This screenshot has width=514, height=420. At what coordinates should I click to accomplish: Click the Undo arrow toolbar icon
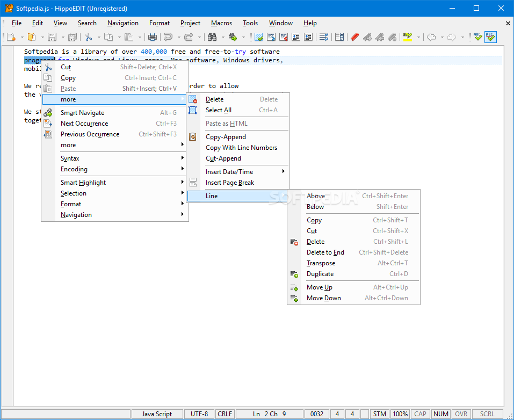(168, 37)
